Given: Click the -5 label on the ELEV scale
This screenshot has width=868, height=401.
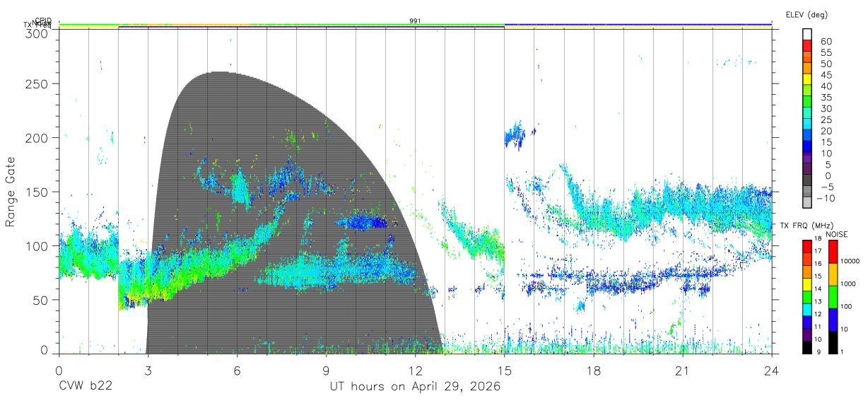Looking at the screenshot, I should pyautogui.click(x=826, y=187).
